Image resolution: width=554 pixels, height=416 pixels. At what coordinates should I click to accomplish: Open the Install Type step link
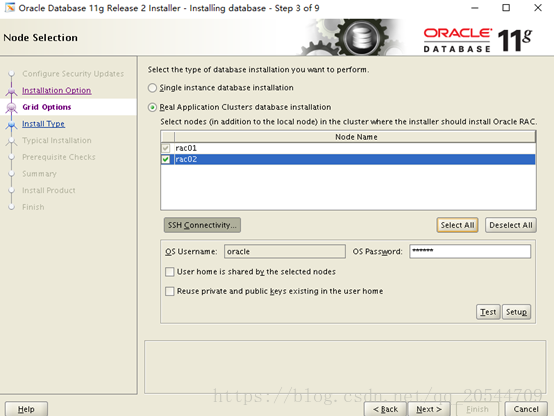(x=43, y=124)
